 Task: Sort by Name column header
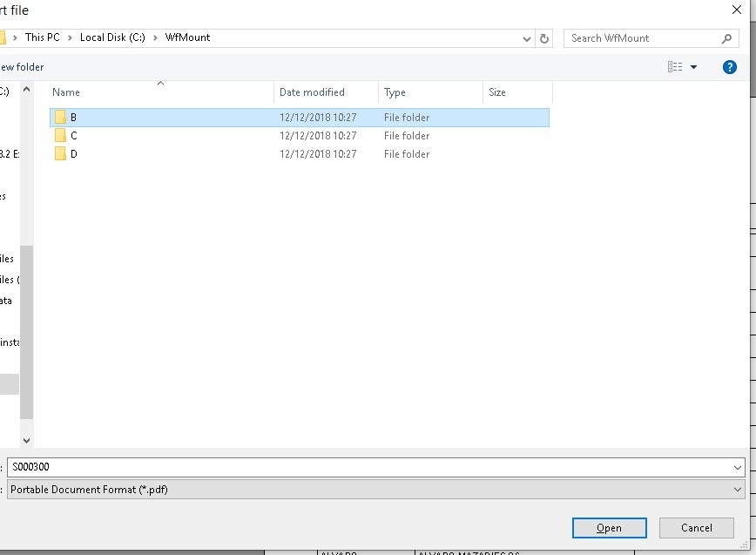click(x=66, y=92)
